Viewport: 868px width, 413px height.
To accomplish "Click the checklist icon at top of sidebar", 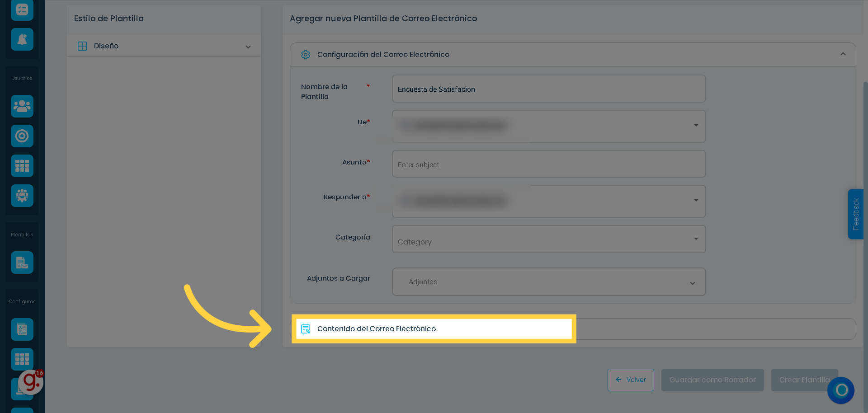I will coord(22,10).
